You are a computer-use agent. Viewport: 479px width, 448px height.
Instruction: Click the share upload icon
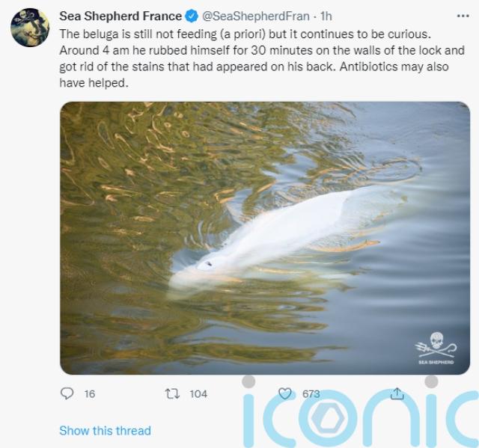point(397,393)
